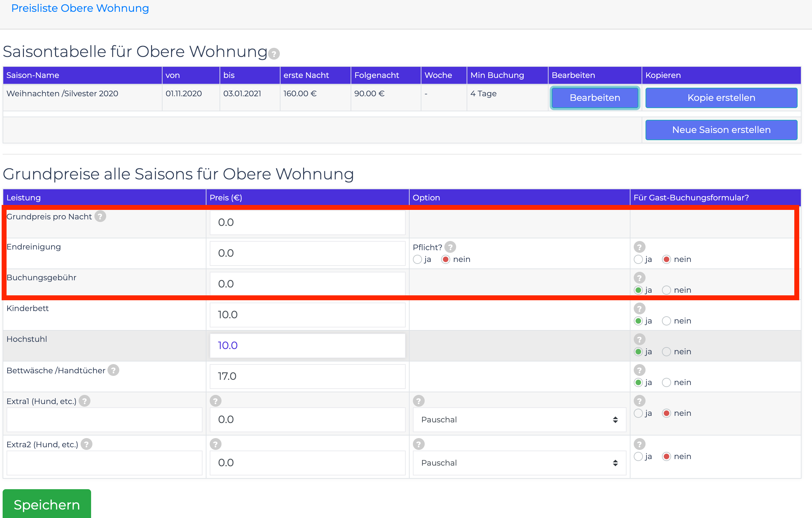The height and width of the screenshot is (518, 812).
Task: Focus the Bettwäsche /Handtücher price field
Action: pyautogui.click(x=308, y=377)
